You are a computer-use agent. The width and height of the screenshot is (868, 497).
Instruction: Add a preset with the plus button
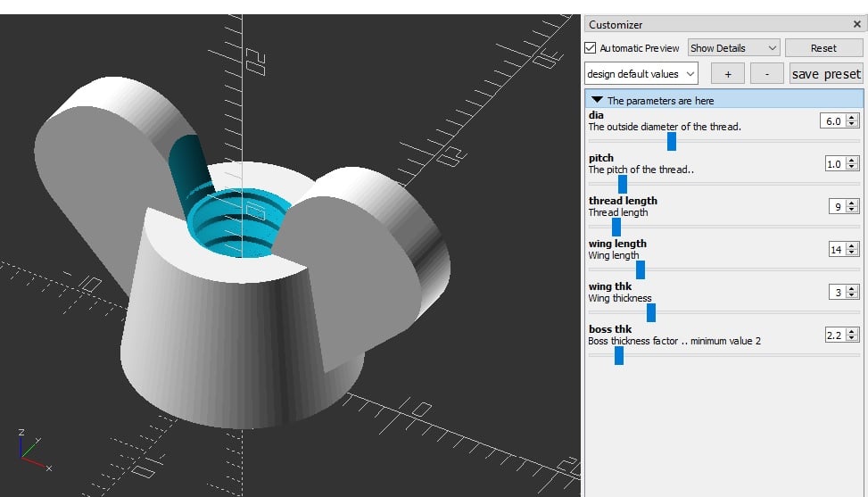pos(727,73)
